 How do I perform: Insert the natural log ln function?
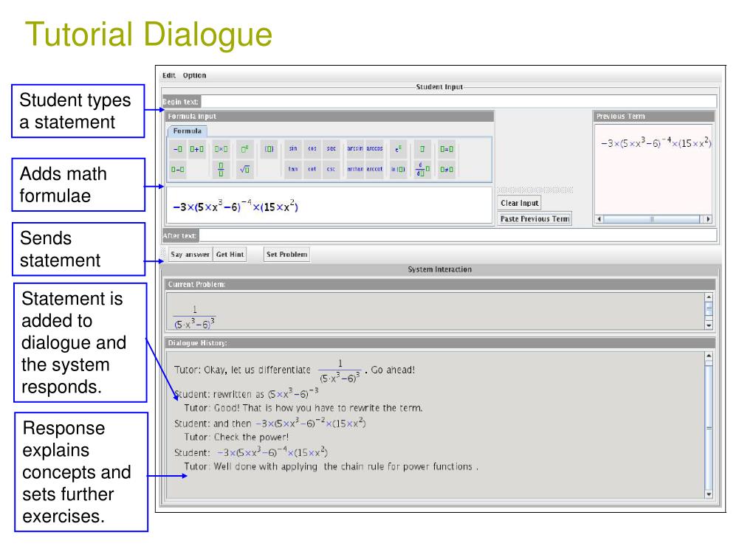coord(398,169)
